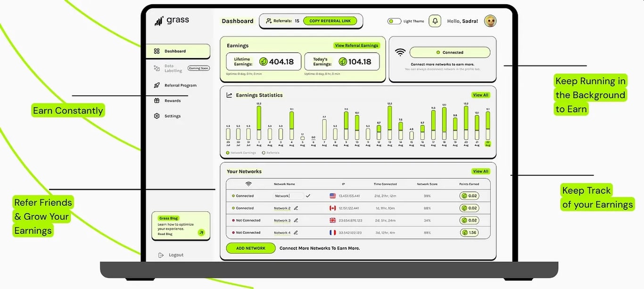Click network score 34%
This screenshot has width=644, height=289.
tap(427, 220)
